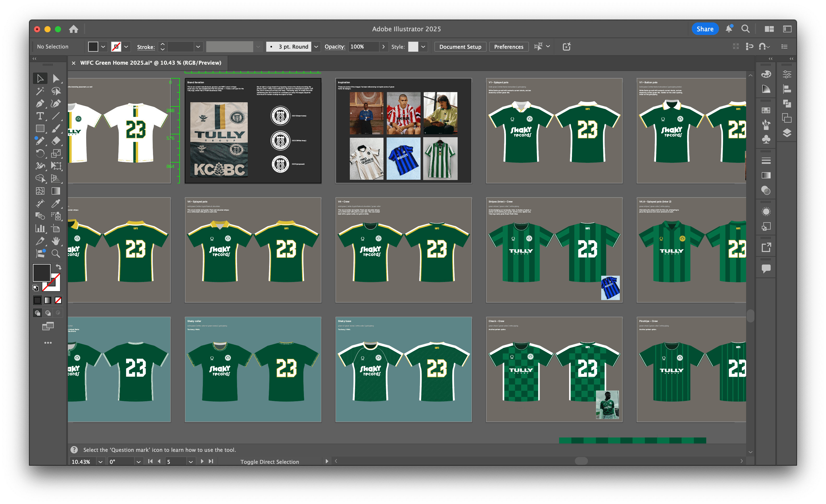Select the Mesh tool
The image size is (826, 504).
(40, 191)
